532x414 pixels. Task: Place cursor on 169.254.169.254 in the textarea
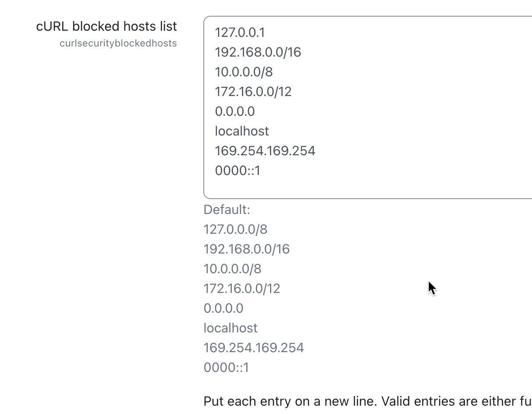pos(265,151)
